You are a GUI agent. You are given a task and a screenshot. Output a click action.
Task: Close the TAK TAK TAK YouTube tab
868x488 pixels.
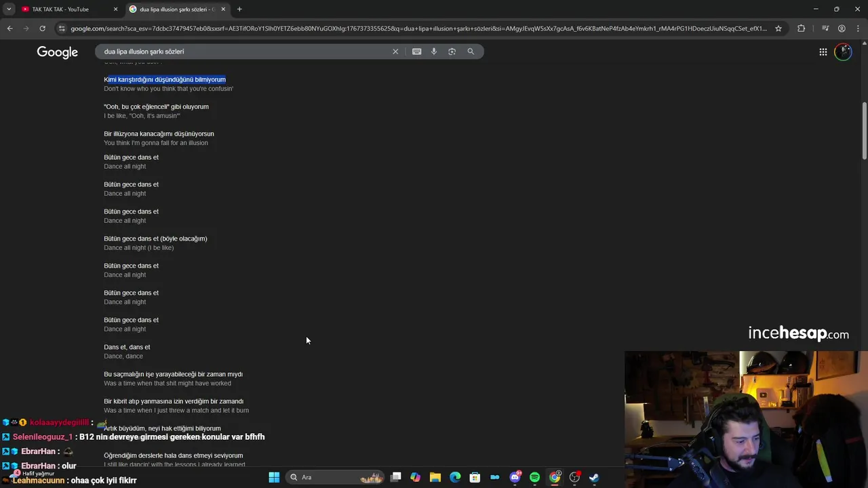click(x=115, y=9)
